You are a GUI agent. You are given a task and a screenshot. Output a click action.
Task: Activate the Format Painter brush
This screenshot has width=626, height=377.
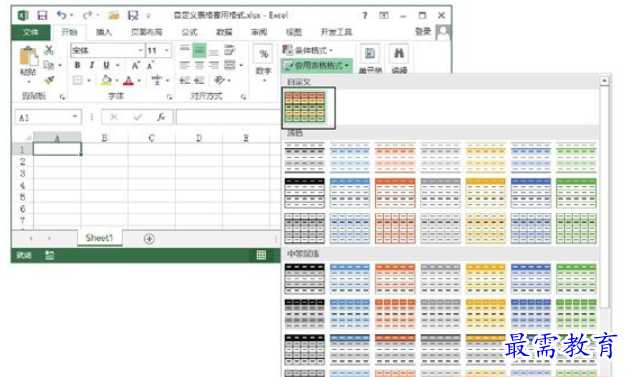pyautogui.click(x=49, y=80)
